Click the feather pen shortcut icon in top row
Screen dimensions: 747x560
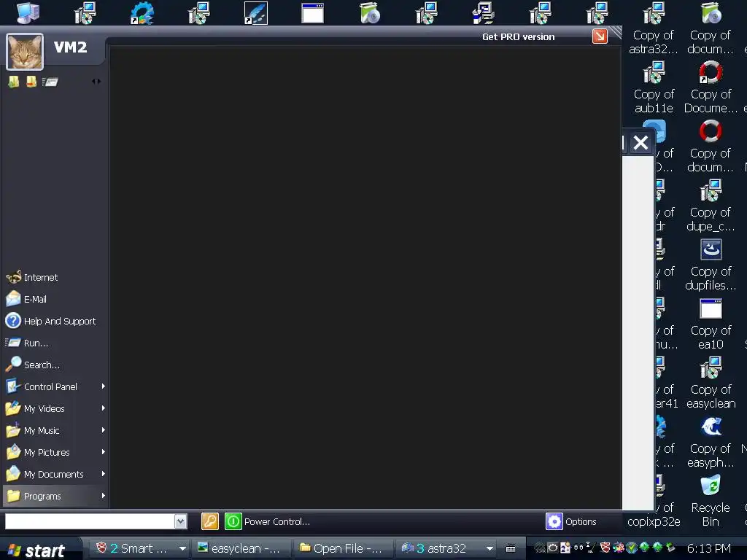pyautogui.click(x=256, y=13)
